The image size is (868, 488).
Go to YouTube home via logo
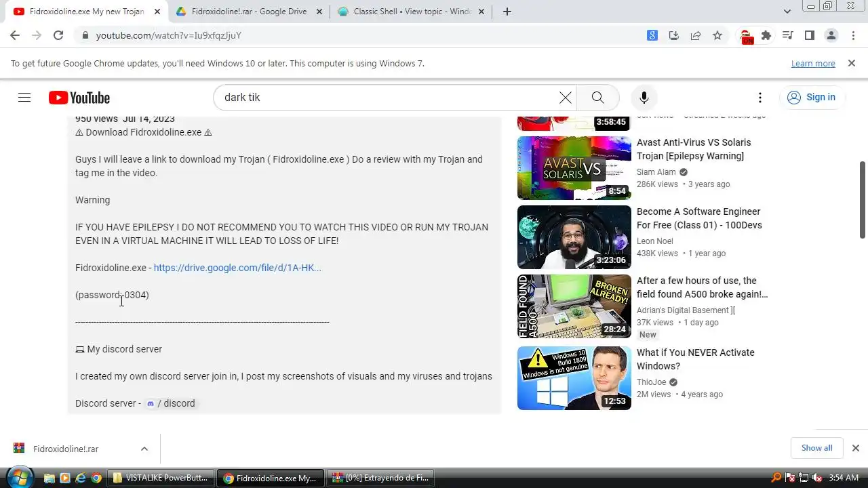click(79, 98)
